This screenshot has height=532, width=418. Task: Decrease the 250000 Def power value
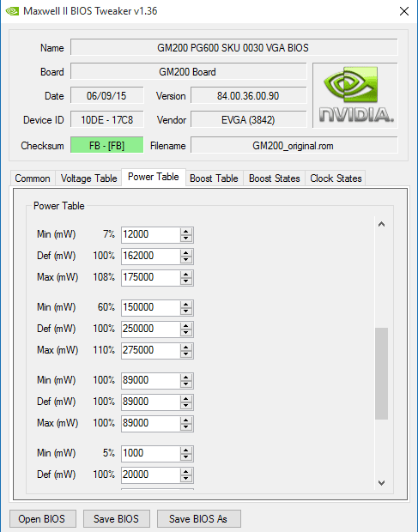(x=186, y=333)
